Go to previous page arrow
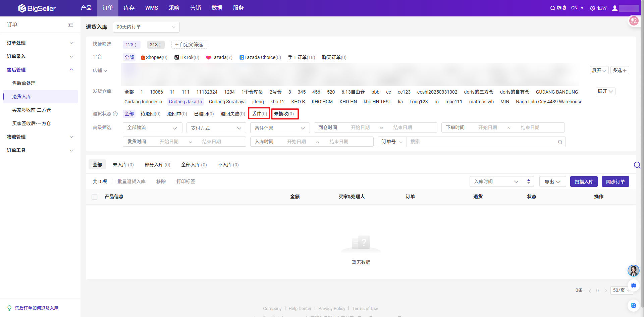This screenshot has width=644, height=317. click(x=590, y=290)
